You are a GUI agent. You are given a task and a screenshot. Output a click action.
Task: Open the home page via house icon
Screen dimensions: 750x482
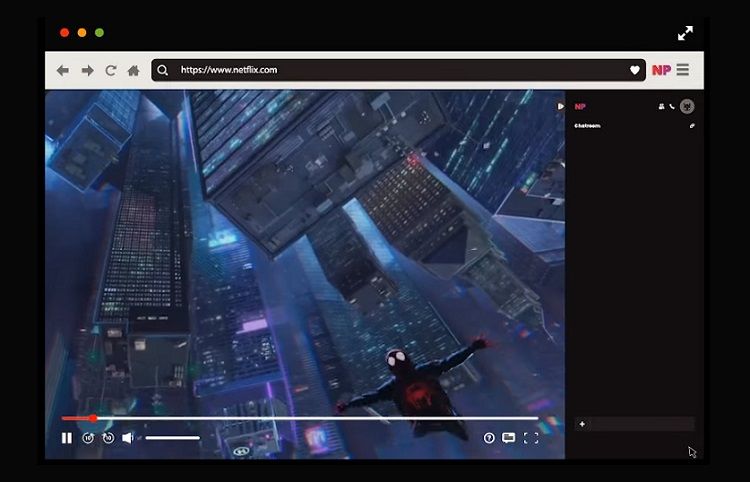point(133,71)
